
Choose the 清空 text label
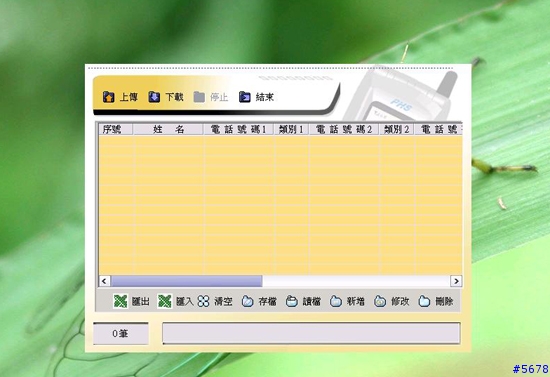(223, 301)
